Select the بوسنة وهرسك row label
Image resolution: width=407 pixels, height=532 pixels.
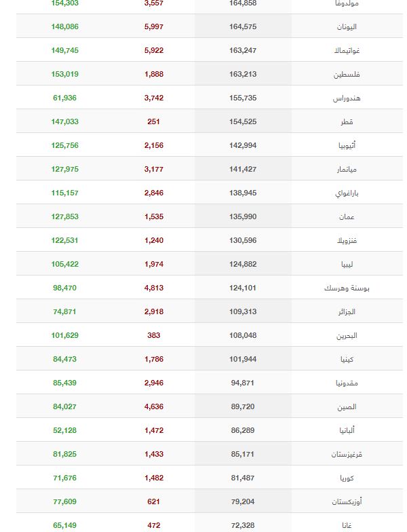click(x=347, y=288)
